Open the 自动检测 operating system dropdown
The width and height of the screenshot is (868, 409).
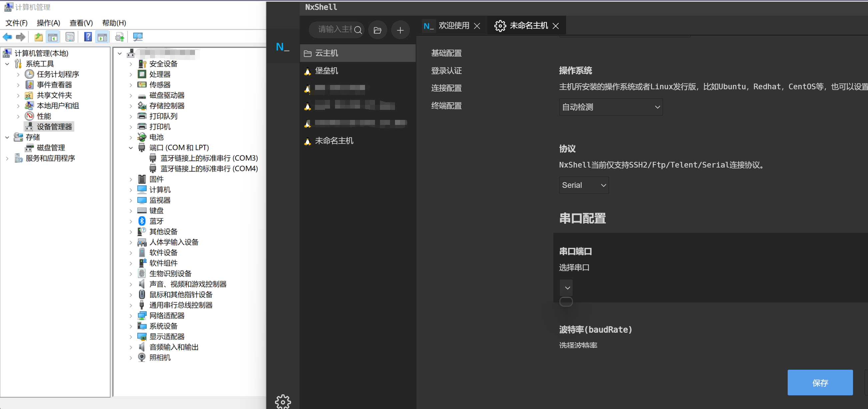611,107
